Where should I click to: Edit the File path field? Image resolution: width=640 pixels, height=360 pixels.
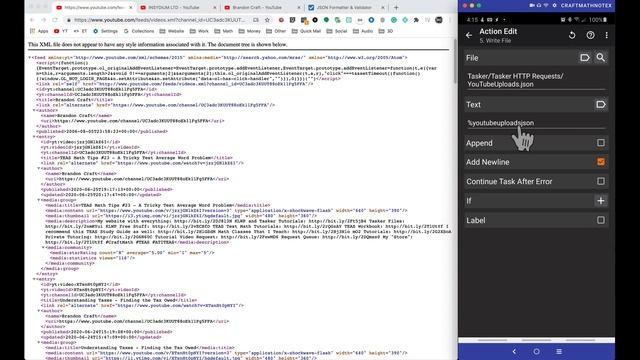[536, 80]
